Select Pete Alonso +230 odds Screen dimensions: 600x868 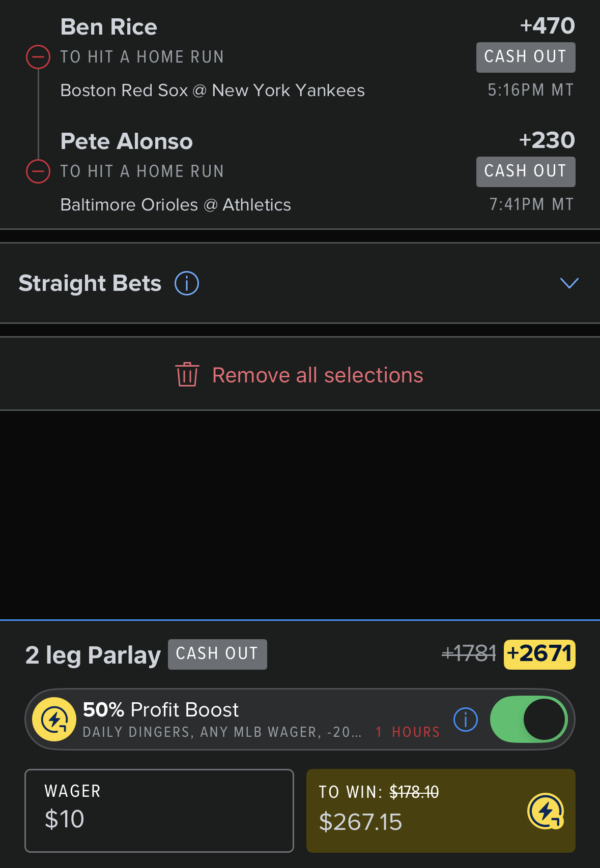pyautogui.click(x=547, y=140)
